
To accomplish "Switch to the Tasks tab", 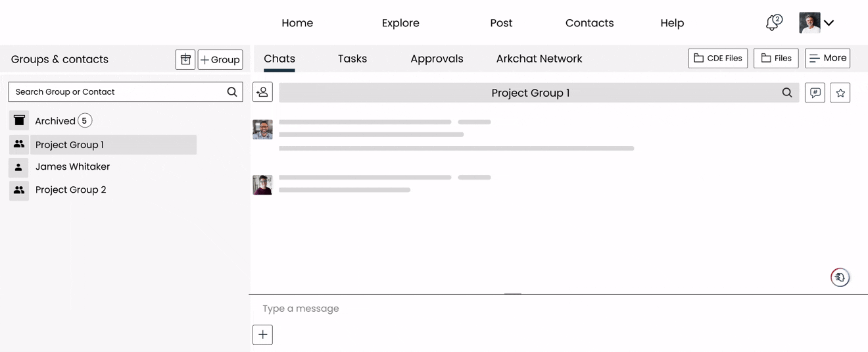I will 352,59.
